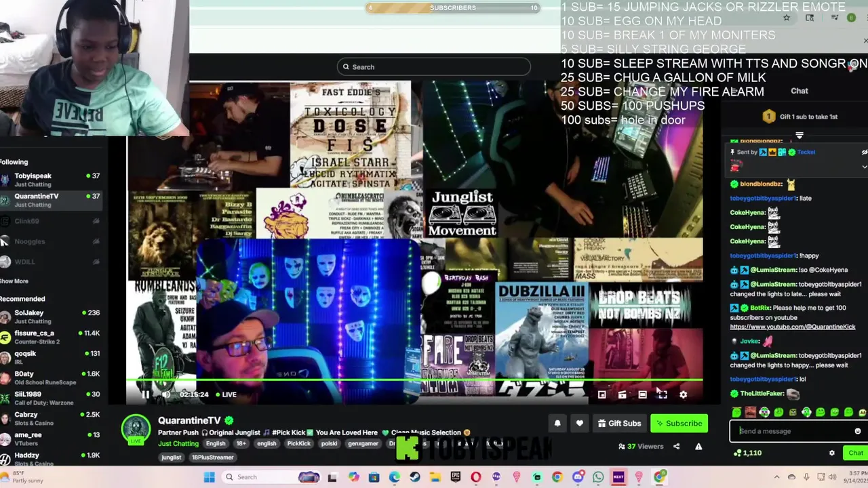Expand Following list with Show More

tap(14, 281)
